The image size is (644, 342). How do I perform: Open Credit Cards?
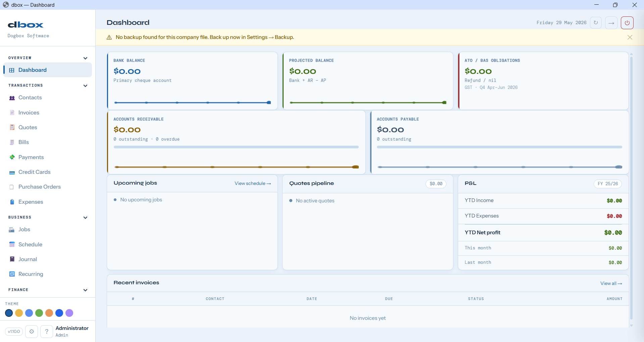48,172
